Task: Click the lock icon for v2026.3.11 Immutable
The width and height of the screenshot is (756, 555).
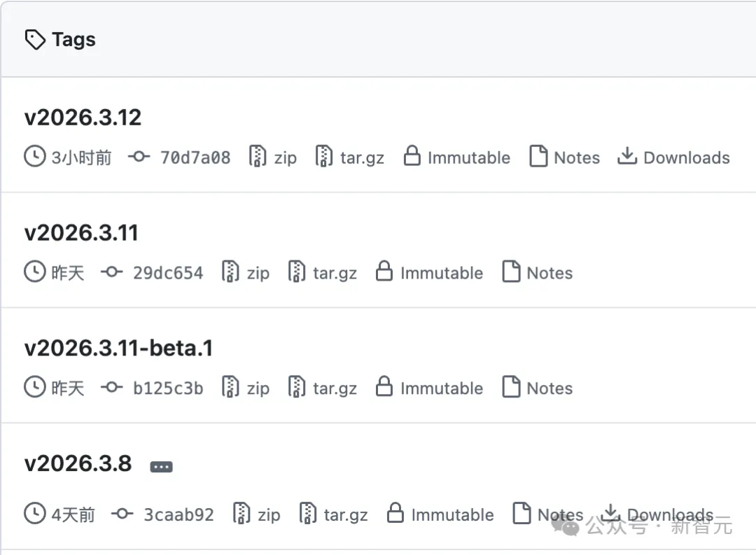Action: pos(384,272)
